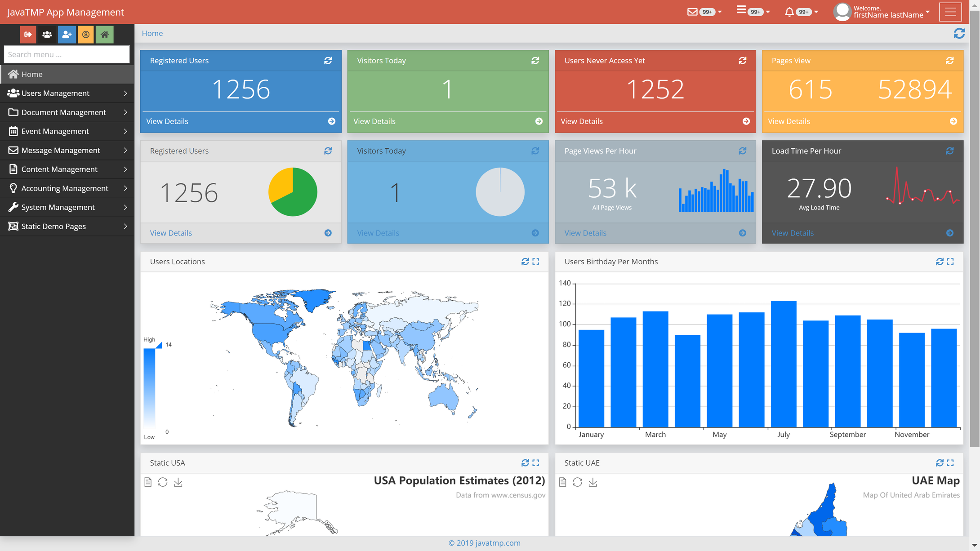View Details of Load Time Per Hour

793,233
